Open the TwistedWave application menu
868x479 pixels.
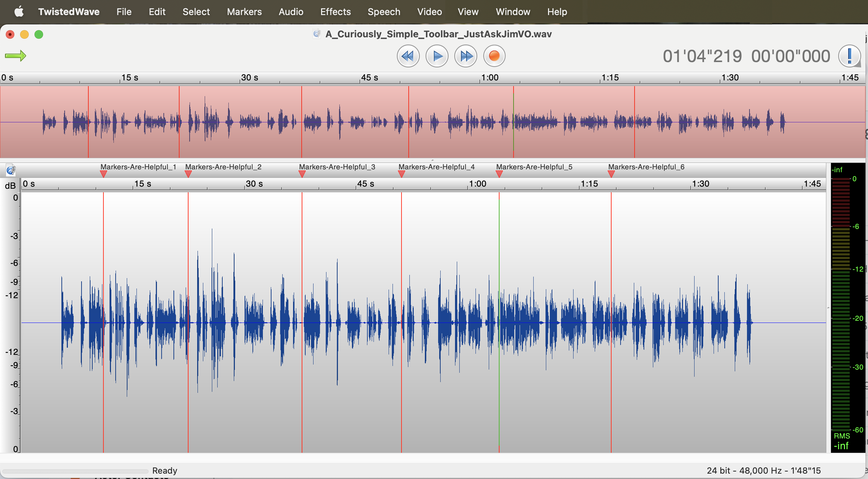69,12
